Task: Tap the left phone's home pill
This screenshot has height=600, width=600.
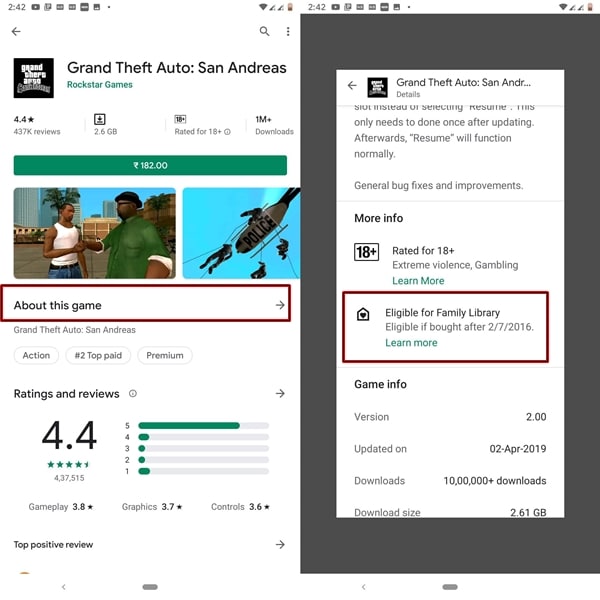Action: pyautogui.click(x=150, y=587)
